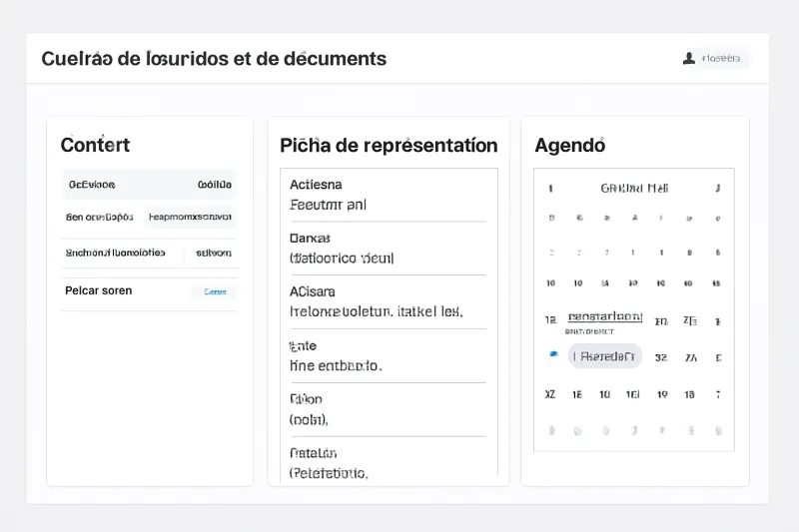Click the Feeutmr anl value text
The image size is (799, 532).
point(329,205)
